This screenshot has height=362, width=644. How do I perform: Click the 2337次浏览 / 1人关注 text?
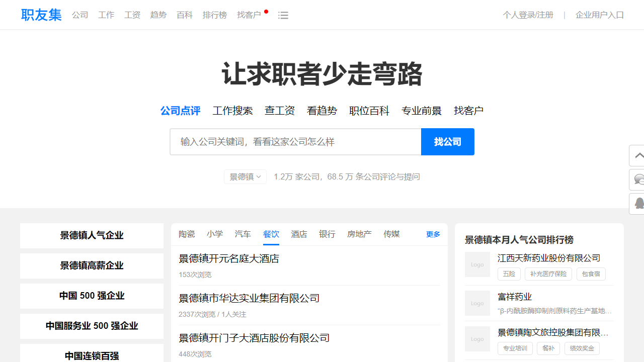212,314
